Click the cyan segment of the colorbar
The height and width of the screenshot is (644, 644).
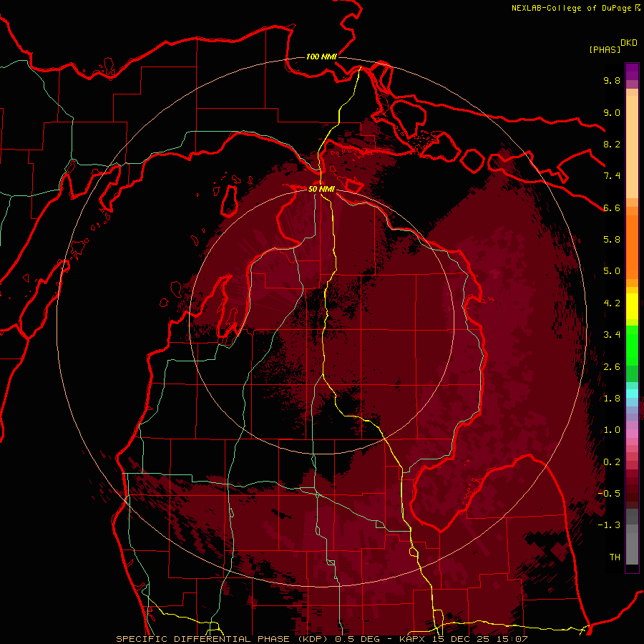tap(632, 393)
